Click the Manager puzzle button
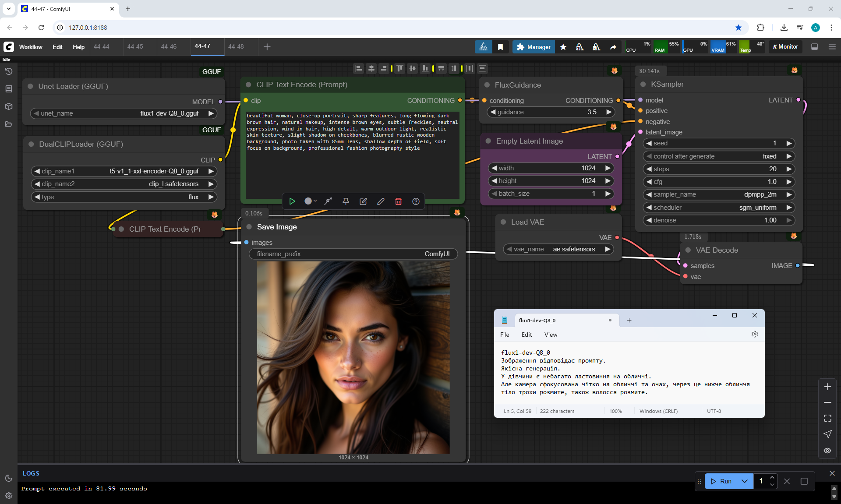 (534, 47)
